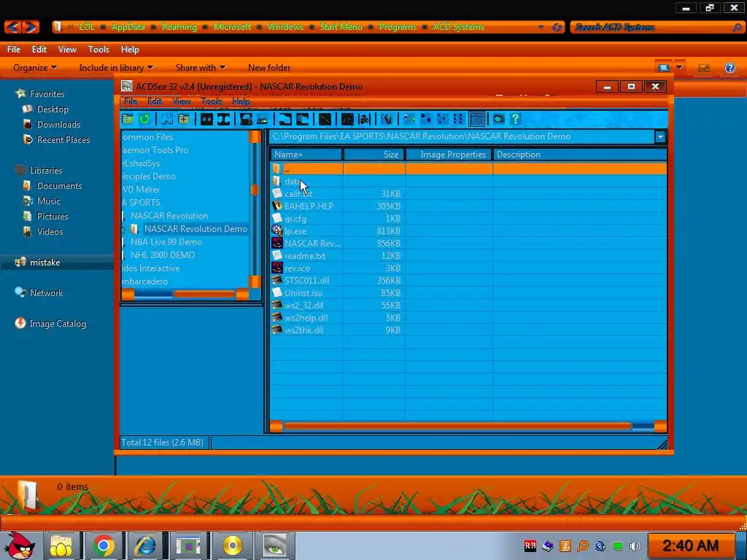
Task: Toggle the Explorer preview pane icon
Action: [x=704, y=68]
